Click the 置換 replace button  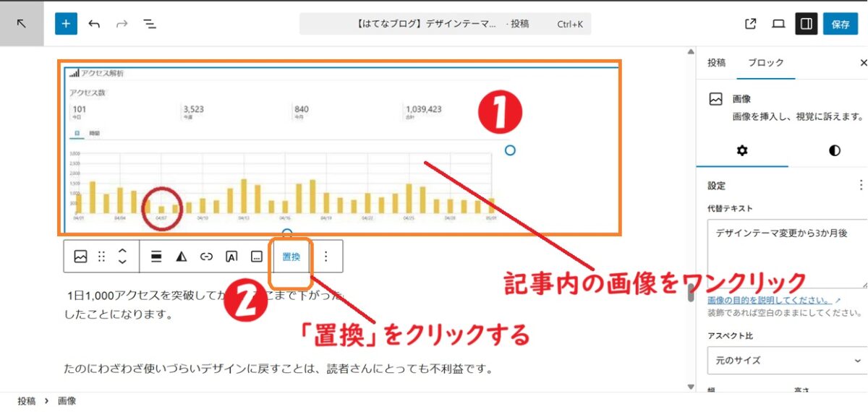pyautogui.click(x=291, y=256)
